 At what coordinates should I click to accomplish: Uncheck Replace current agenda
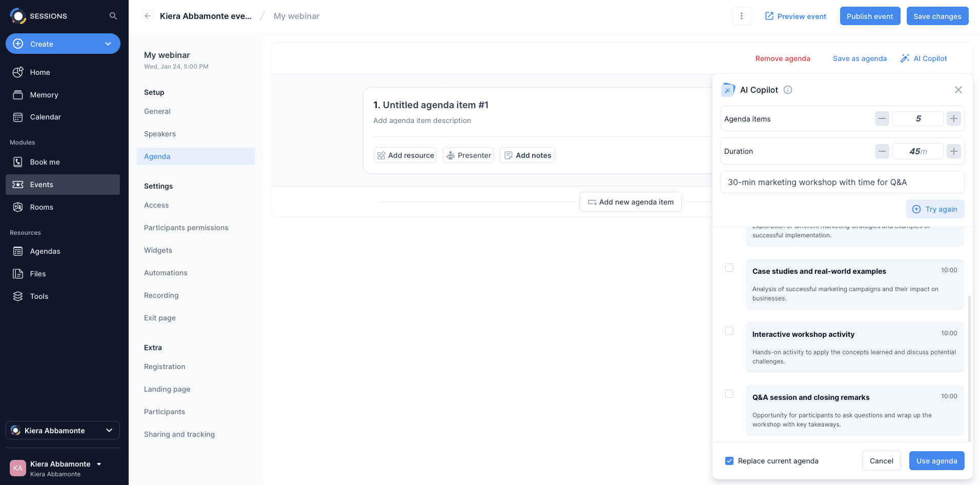(x=729, y=461)
